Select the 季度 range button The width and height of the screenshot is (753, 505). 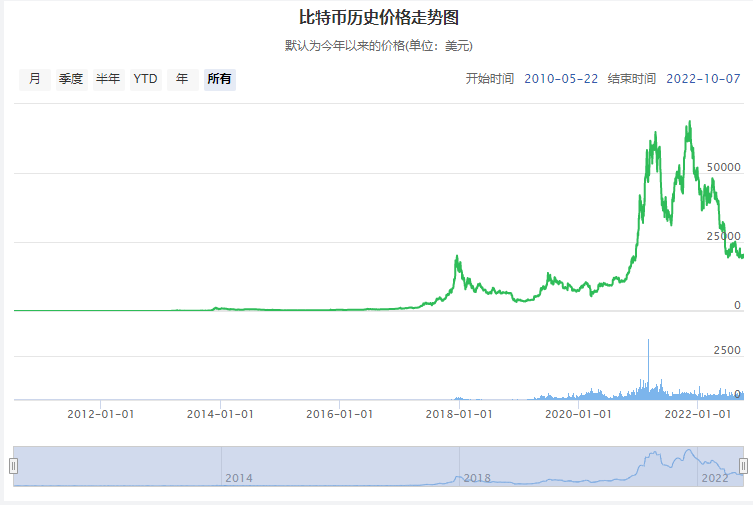coord(71,79)
